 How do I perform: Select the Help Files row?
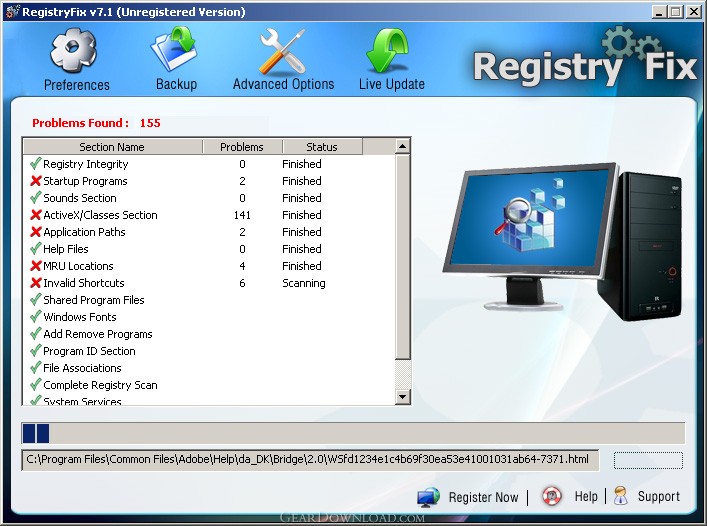pyautogui.click(x=209, y=249)
